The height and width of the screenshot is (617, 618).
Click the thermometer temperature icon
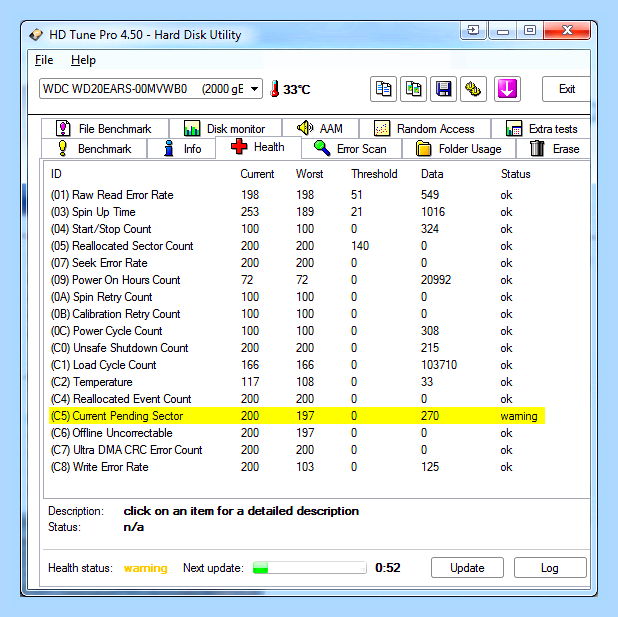[x=275, y=89]
